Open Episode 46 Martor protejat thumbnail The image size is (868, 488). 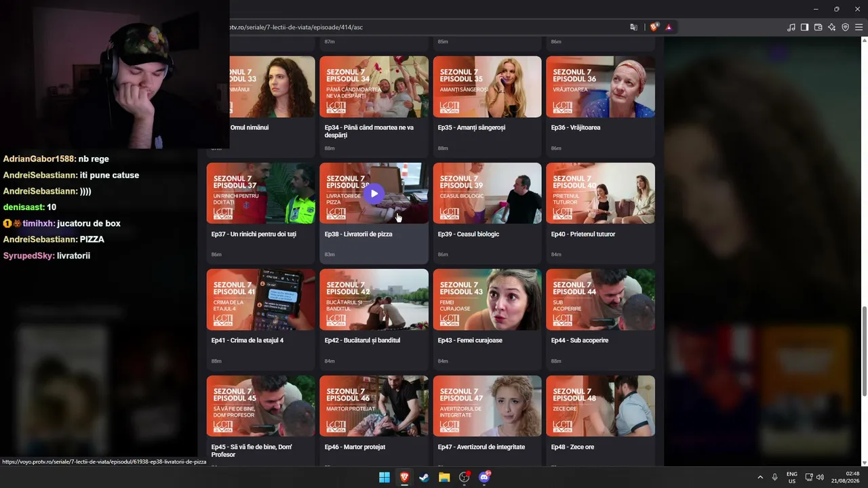pyautogui.click(x=374, y=406)
